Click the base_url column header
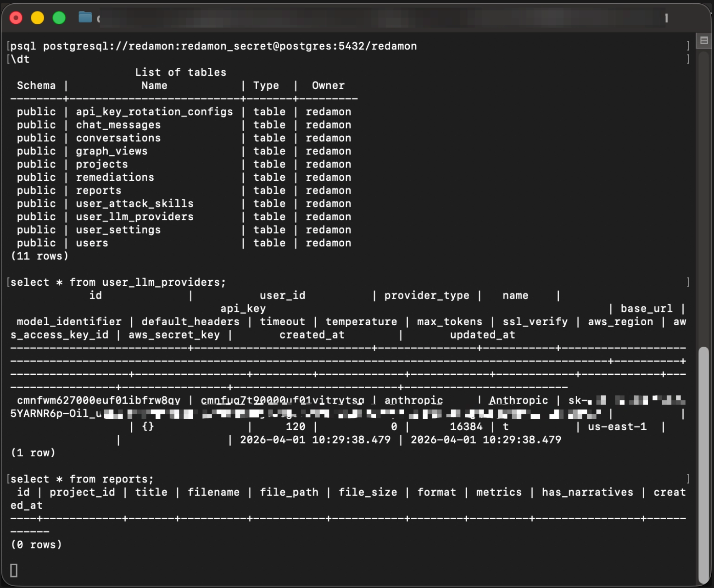 pos(647,309)
